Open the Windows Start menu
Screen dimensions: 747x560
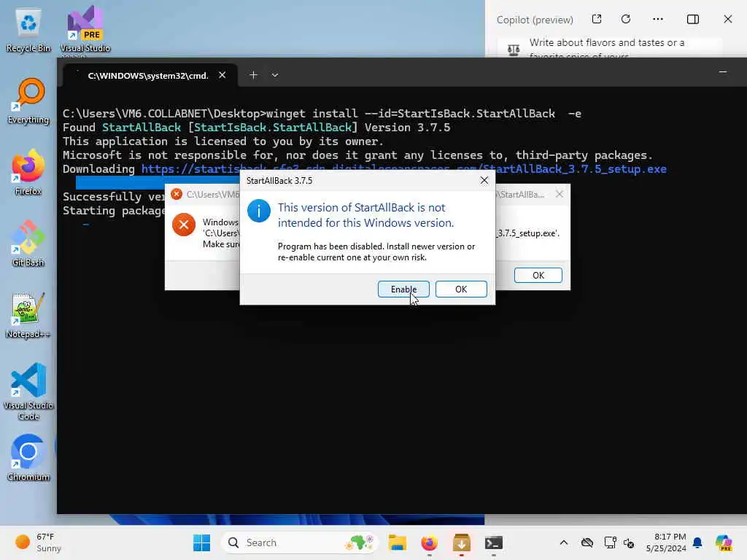[x=201, y=542]
